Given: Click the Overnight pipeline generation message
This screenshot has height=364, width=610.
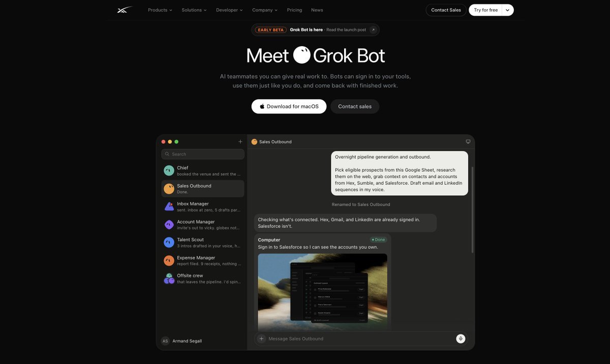Looking at the screenshot, I should click(400, 173).
